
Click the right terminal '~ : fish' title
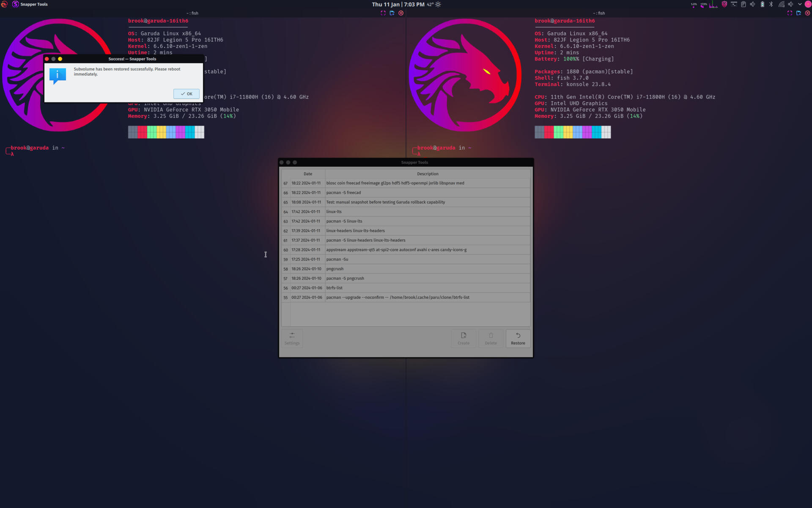point(599,13)
